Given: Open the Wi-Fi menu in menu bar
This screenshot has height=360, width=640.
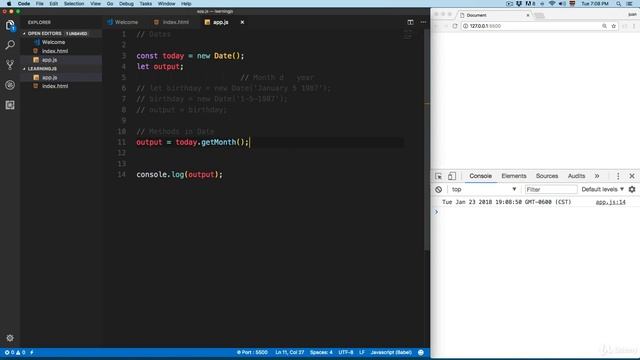Looking at the screenshot, I should 552,4.
